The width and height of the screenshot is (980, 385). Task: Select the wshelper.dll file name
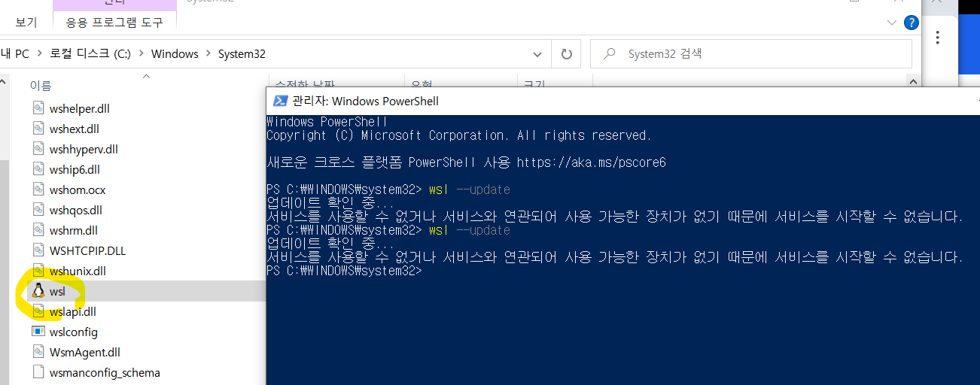[x=80, y=108]
